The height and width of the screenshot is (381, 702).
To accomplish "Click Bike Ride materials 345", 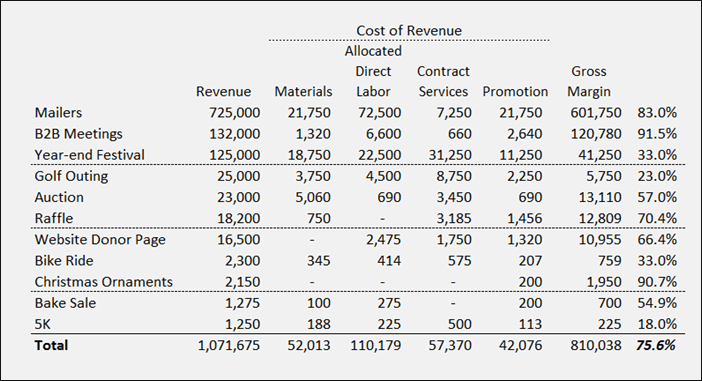I will point(319,261).
